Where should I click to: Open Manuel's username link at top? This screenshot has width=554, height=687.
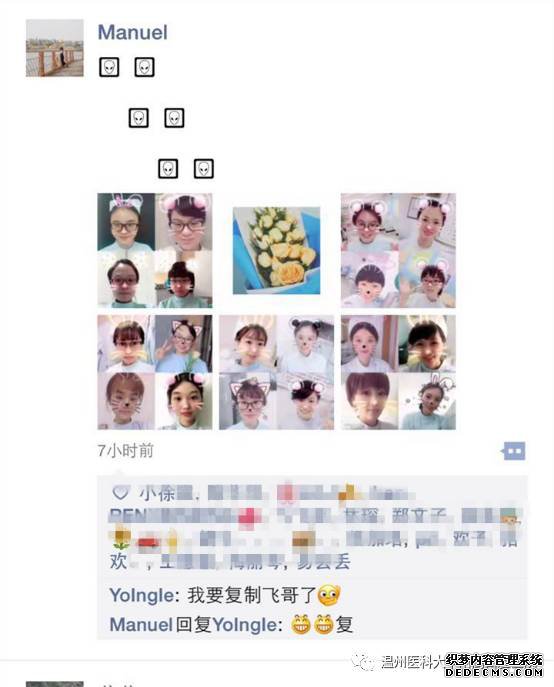132,32
